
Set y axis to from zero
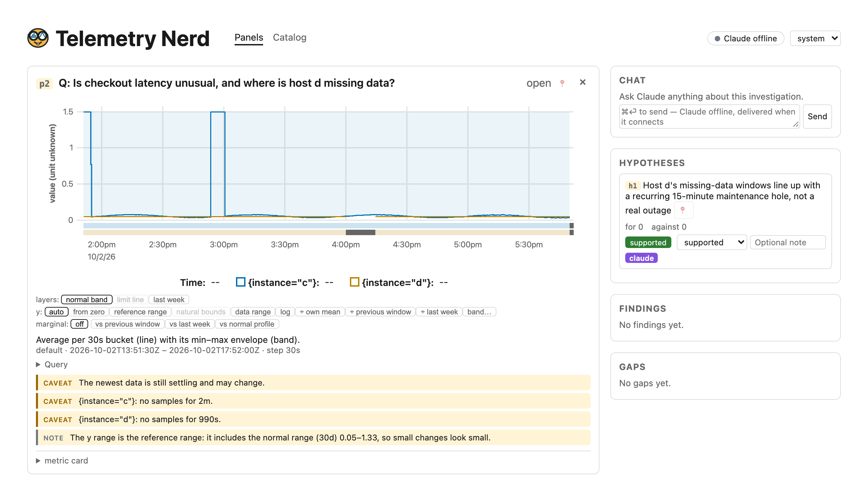point(88,312)
